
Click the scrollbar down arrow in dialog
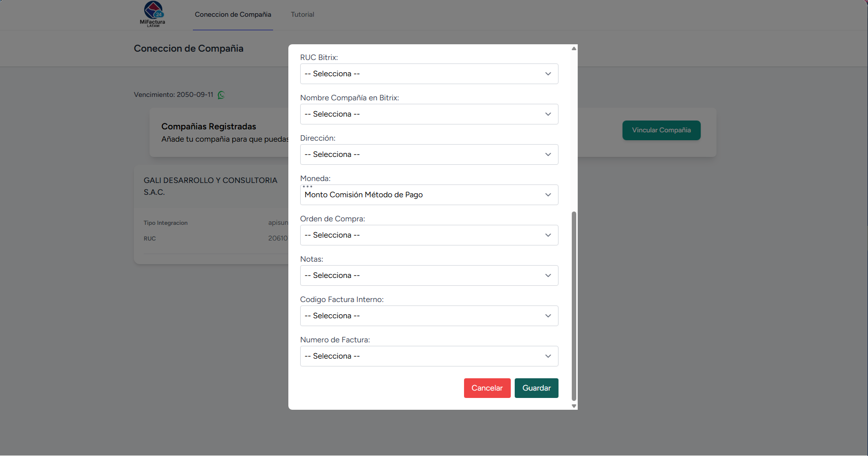tap(574, 406)
